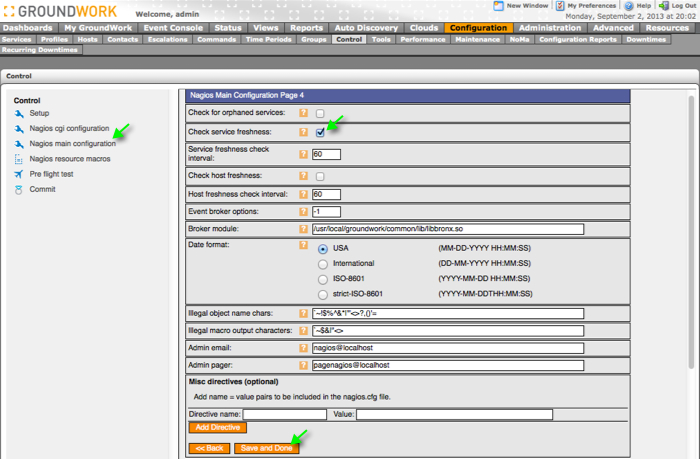700x459 pixels.
Task: Click the Commit icon
Action: 19,190
